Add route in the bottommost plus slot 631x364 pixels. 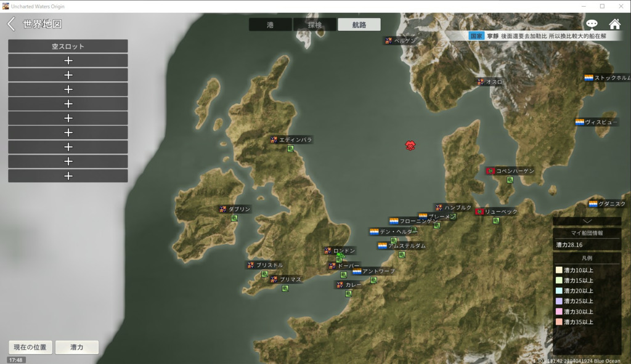(x=68, y=176)
